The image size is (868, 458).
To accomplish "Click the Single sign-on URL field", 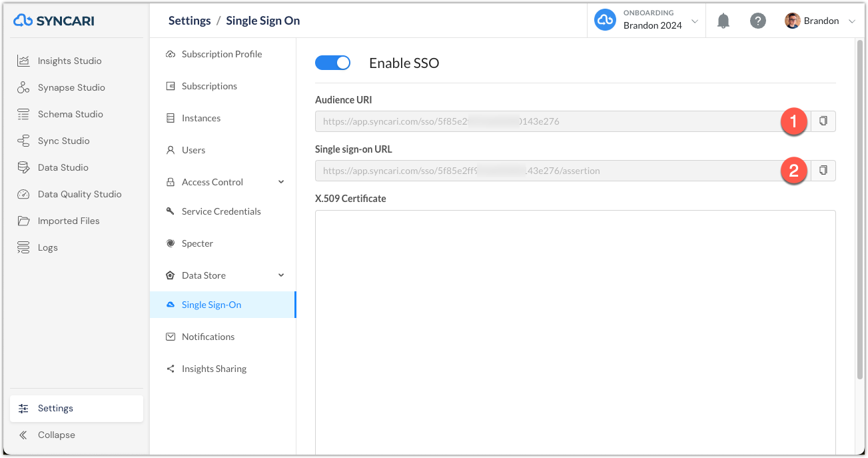I will [x=562, y=171].
